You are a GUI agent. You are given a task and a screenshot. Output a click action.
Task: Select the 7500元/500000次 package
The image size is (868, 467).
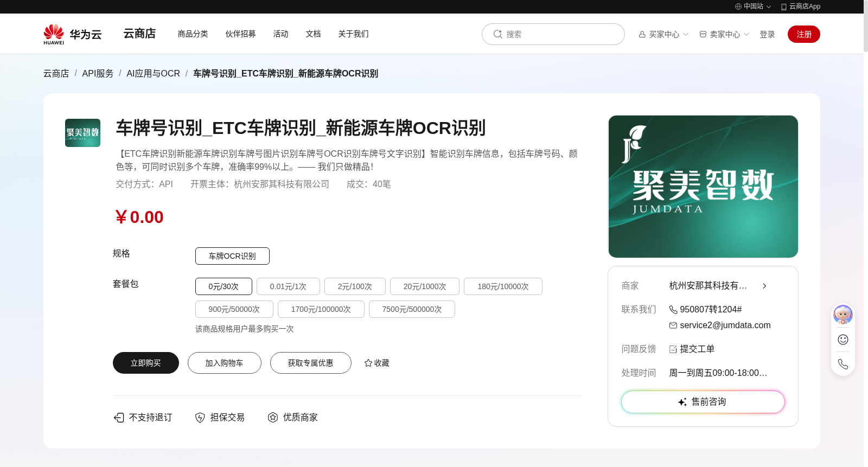(x=412, y=309)
